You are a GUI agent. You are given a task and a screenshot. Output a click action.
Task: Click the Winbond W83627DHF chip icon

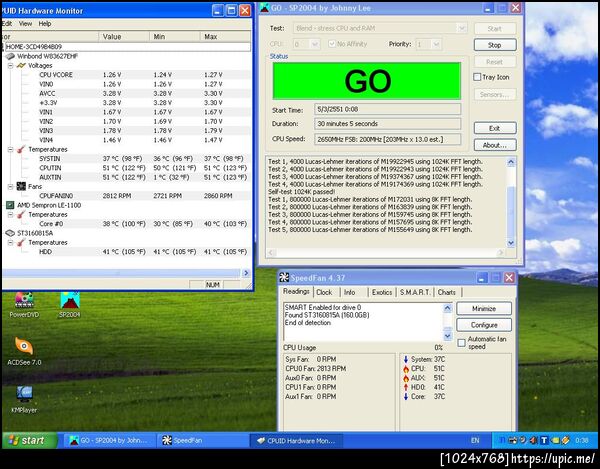tap(10, 56)
